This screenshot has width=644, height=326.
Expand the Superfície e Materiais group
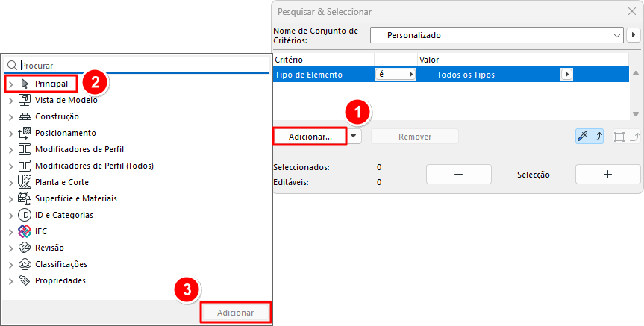[11, 199]
